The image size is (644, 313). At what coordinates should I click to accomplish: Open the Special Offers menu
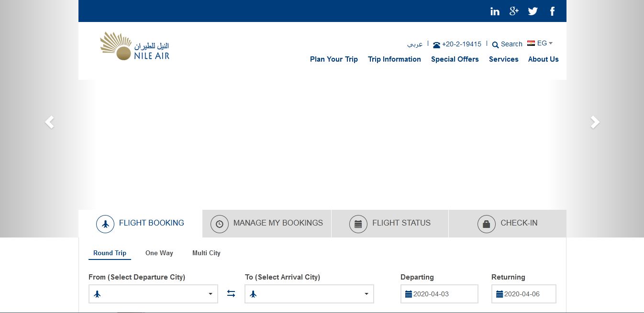click(x=455, y=59)
